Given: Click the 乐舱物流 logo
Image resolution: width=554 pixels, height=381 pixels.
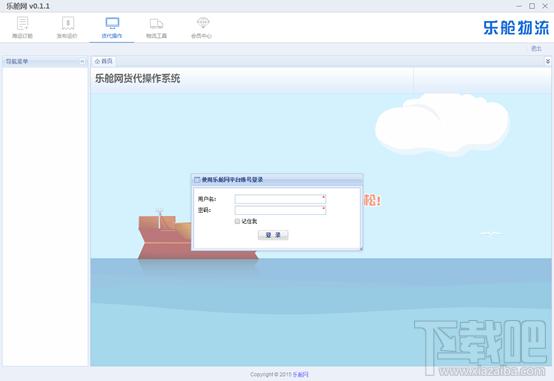Looking at the screenshot, I should [516, 28].
